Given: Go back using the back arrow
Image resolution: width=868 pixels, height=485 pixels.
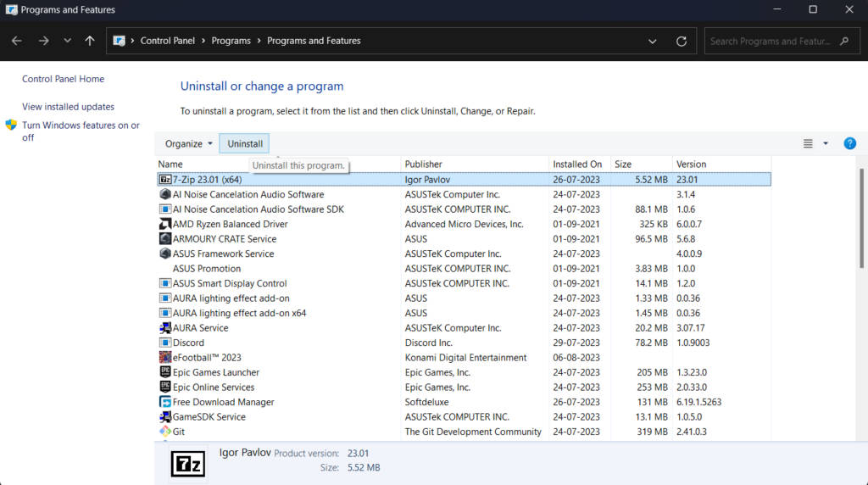Looking at the screenshot, I should pyautogui.click(x=17, y=41).
